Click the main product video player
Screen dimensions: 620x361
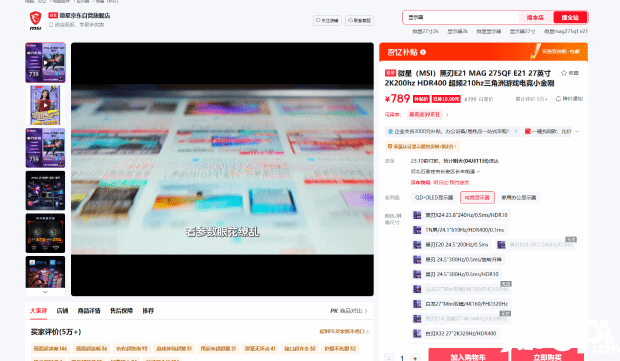pos(222,169)
